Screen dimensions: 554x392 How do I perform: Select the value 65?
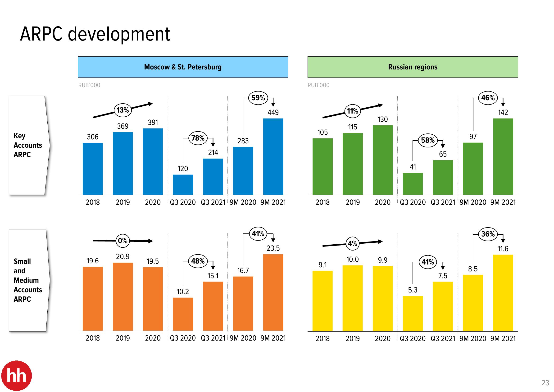[443, 154]
